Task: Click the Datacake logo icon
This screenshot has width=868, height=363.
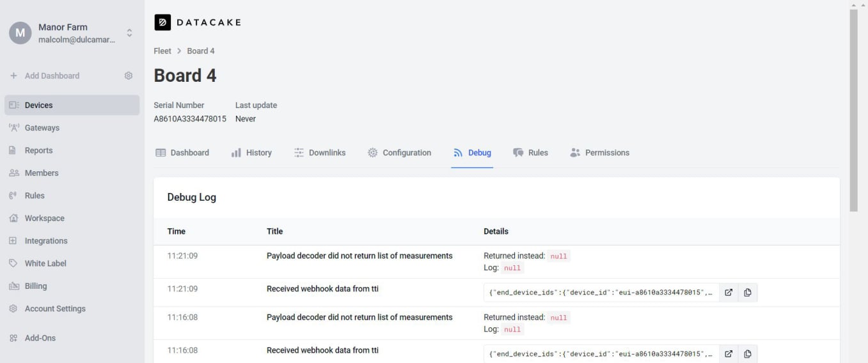Action: click(x=162, y=22)
